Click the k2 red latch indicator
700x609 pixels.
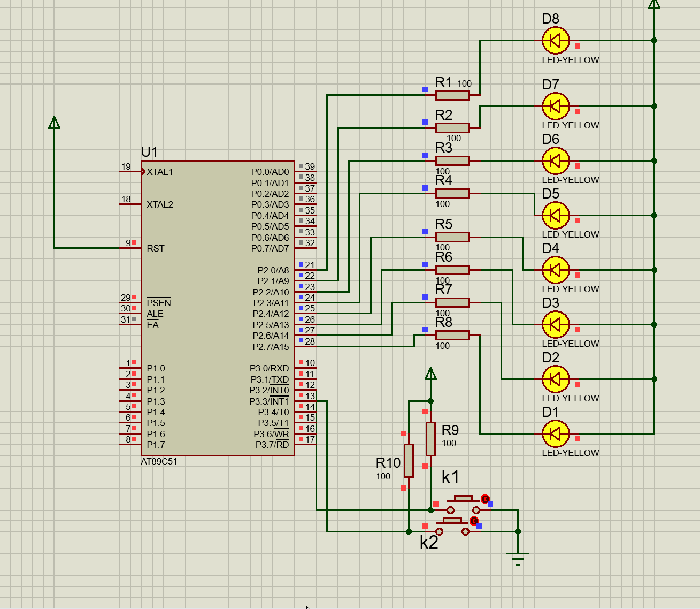click(474, 521)
